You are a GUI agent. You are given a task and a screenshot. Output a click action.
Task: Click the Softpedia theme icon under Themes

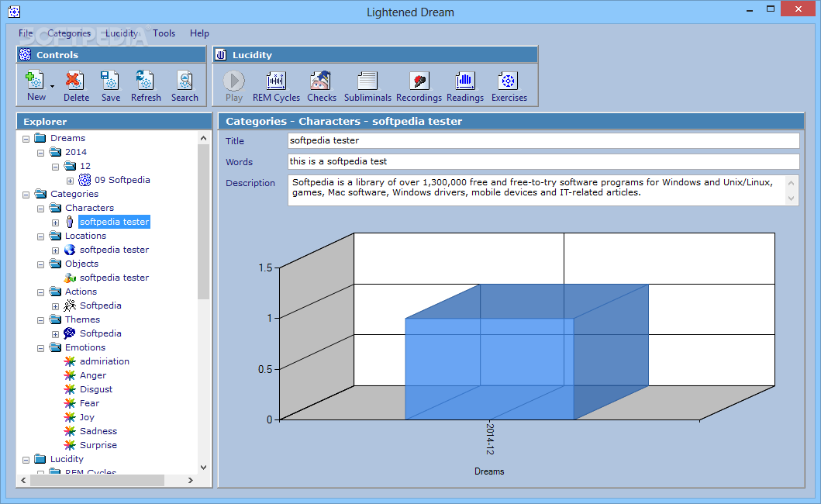70,333
